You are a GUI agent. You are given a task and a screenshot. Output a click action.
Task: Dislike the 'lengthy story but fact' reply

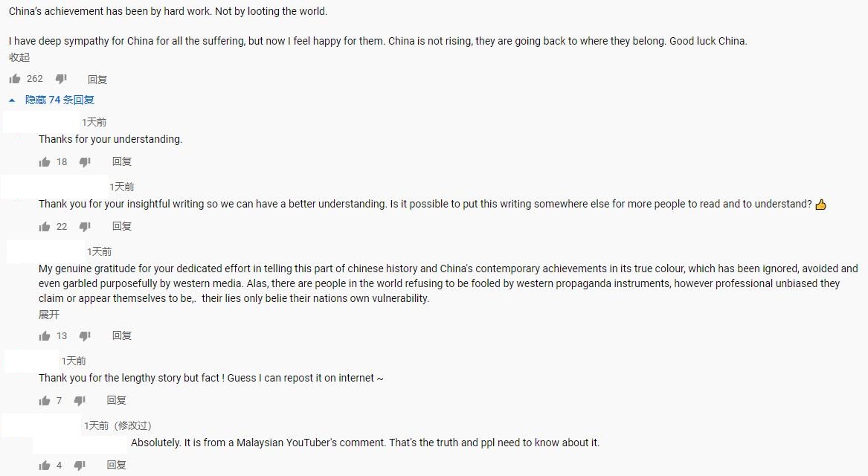tap(80, 400)
